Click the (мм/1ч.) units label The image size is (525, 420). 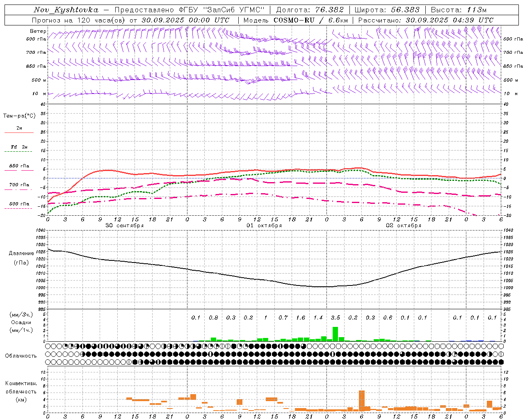tap(21, 330)
